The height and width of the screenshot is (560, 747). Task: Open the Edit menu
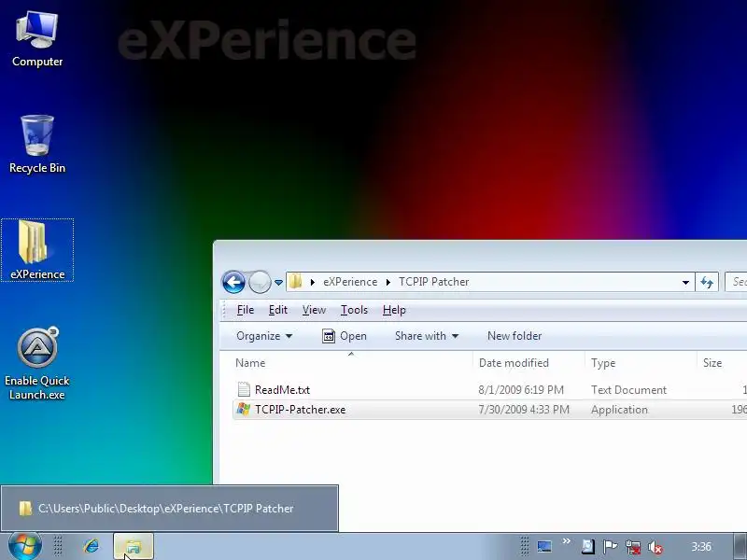pos(277,310)
